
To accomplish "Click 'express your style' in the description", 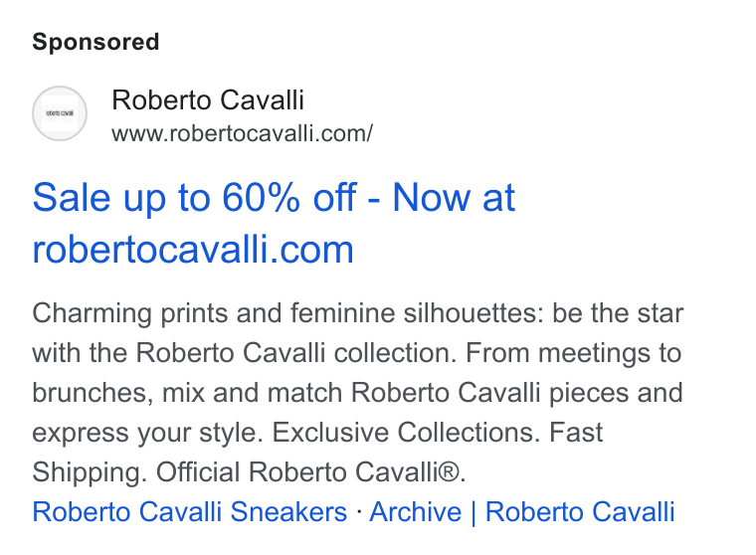I will 147,432.
